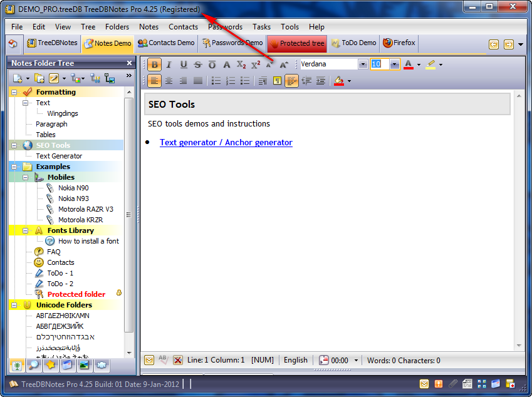Insert a bulleted list
Viewport: 532px width, 397px height.
tap(216, 81)
